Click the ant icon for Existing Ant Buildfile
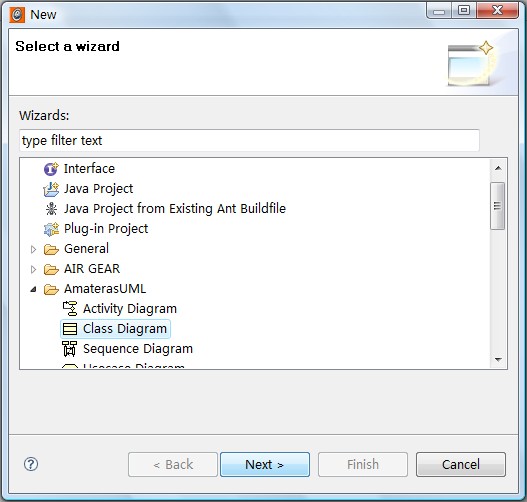 pyautogui.click(x=51, y=209)
